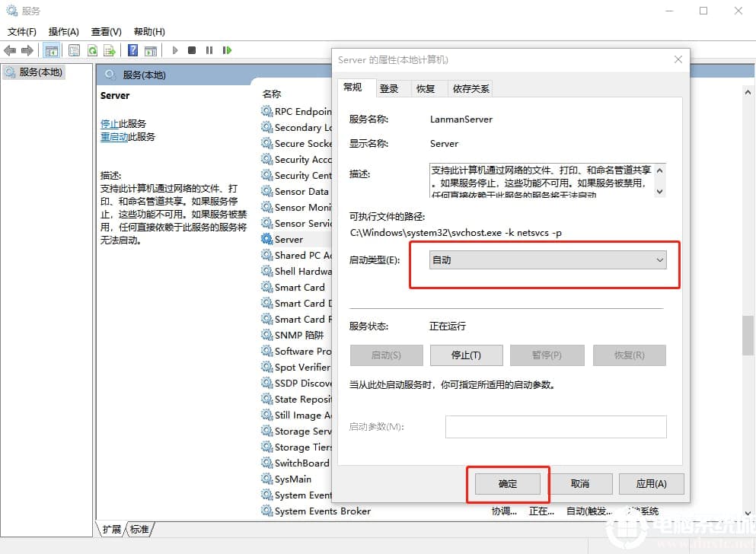This screenshot has width=756, height=554.
Task: Switch to 标准 view tab at bottom
Action: [139, 530]
